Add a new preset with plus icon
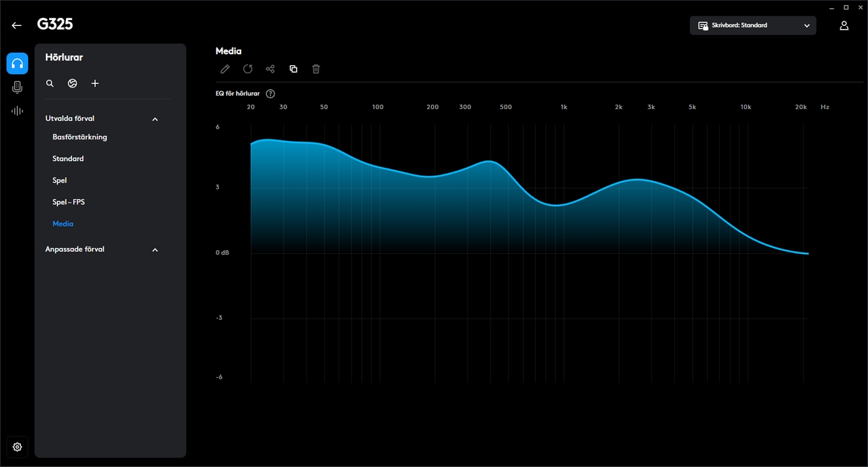868x467 pixels. pos(95,84)
